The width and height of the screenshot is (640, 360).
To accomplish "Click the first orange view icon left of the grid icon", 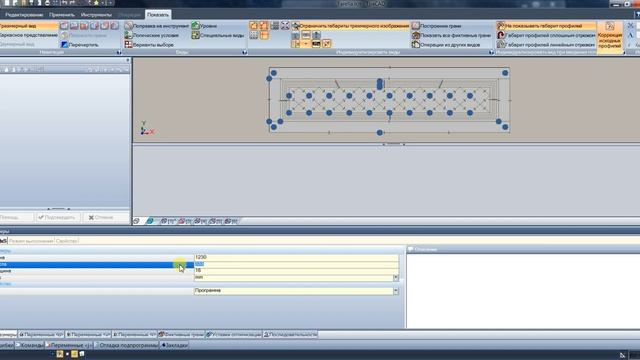I will [253, 26].
